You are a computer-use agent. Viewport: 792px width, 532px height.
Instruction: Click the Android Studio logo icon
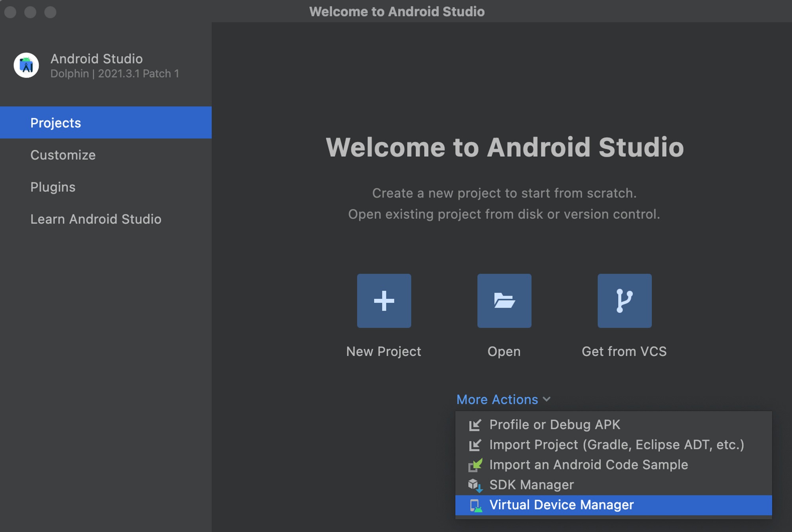pyautogui.click(x=26, y=65)
